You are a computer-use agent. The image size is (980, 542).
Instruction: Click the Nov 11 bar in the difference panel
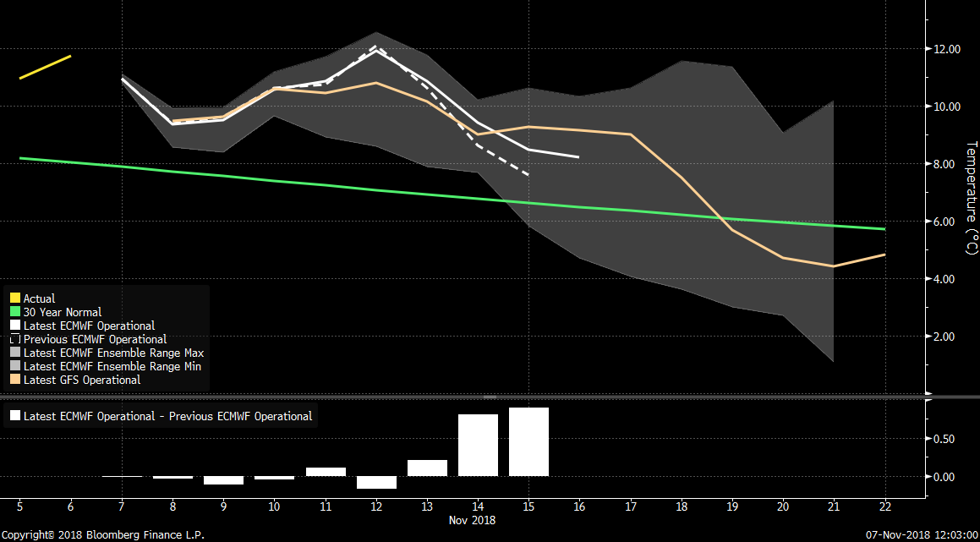click(326, 472)
